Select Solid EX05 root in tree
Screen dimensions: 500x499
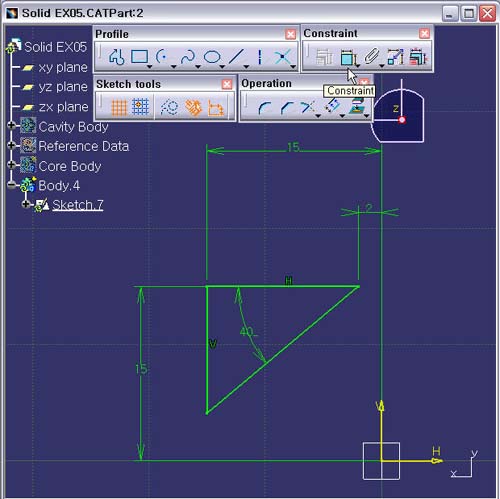point(55,47)
